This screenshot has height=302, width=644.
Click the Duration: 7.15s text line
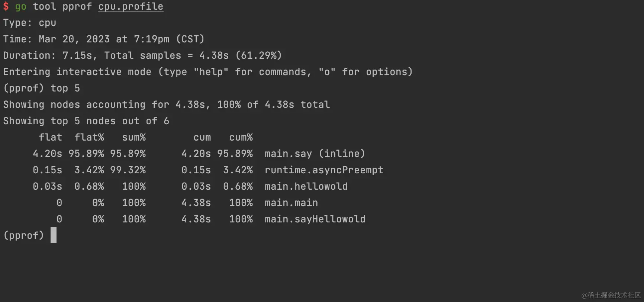point(142,55)
